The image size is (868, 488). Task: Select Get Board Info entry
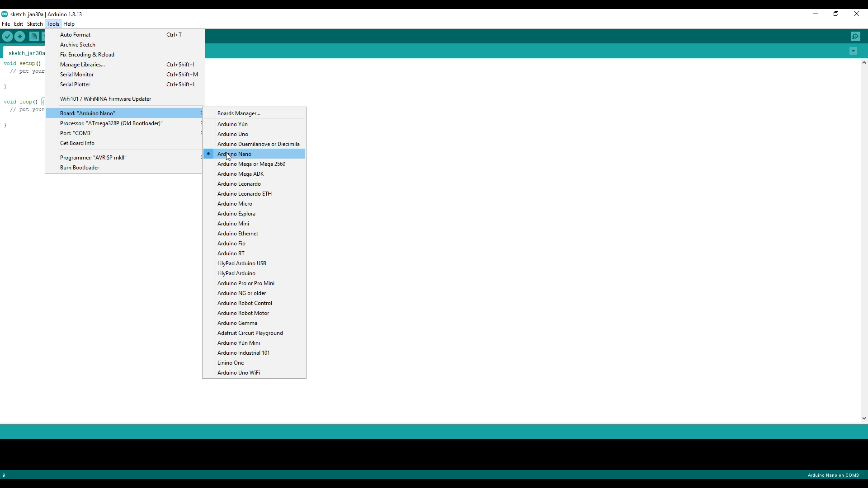pos(77,143)
